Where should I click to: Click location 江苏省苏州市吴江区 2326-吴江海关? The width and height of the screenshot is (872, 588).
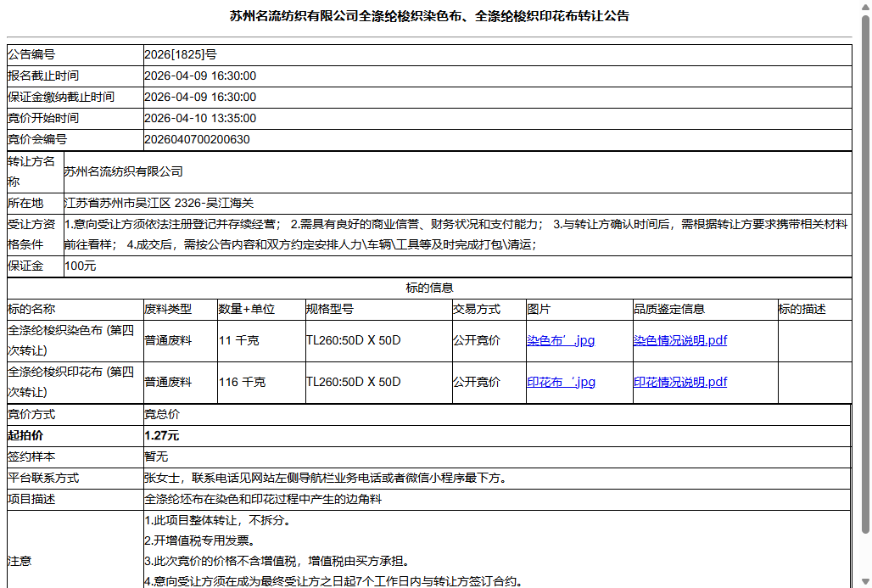tap(159, 203)
